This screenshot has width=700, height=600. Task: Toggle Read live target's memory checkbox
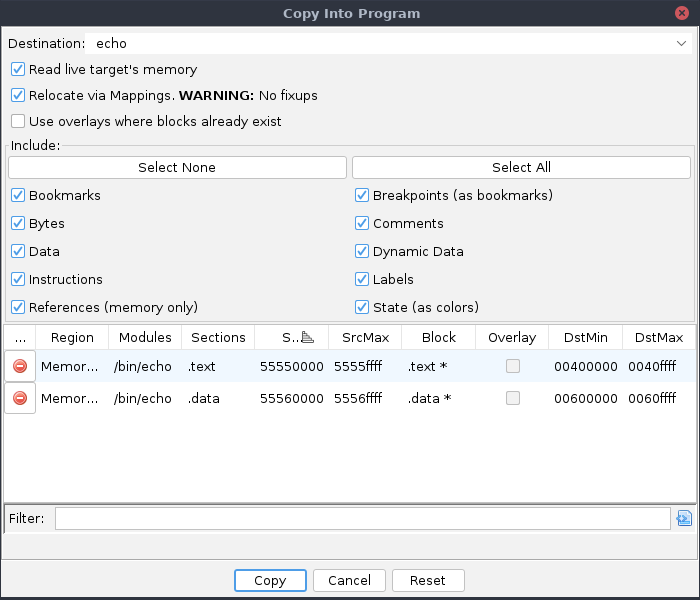[x=18, y=70]
